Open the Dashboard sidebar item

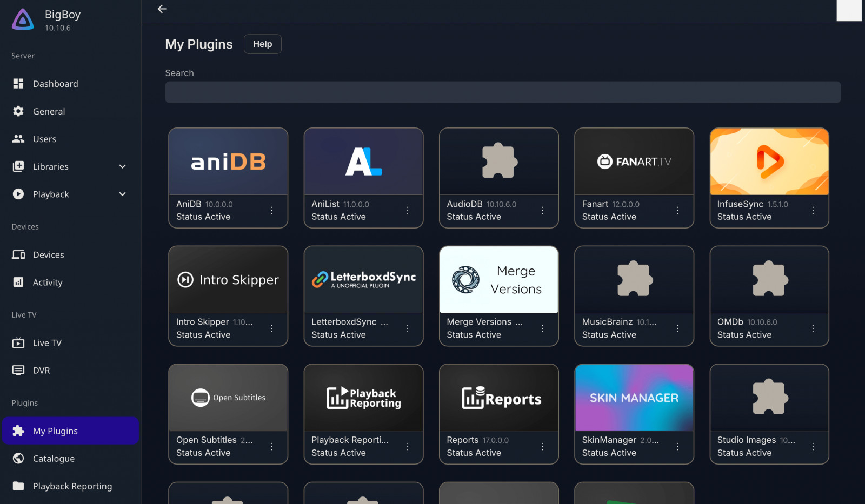click(55, 84)
